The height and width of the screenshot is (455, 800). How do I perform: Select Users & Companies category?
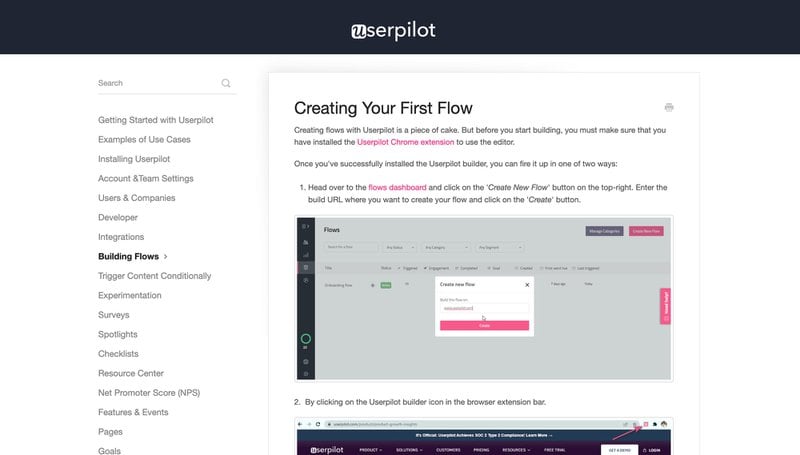click(x=136, y=198)
